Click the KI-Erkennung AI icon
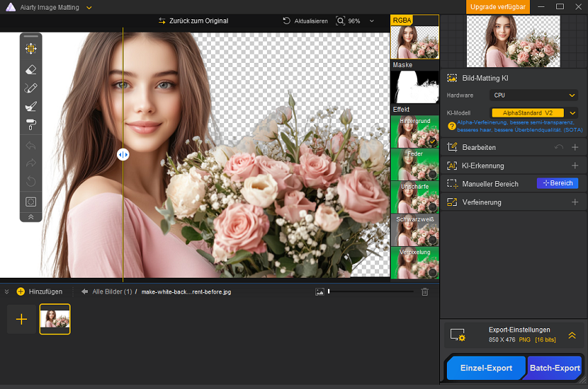The image size is (588, 389). point(452,166)
